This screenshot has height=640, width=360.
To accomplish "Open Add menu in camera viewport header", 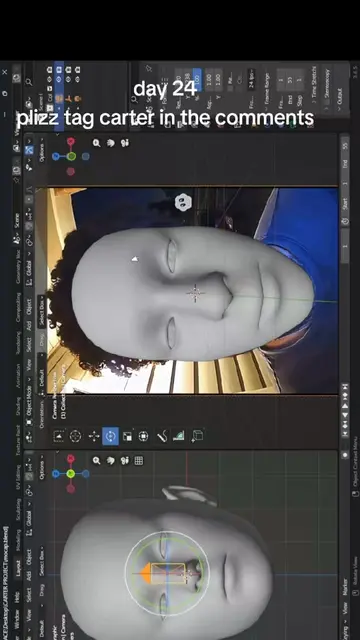I will tap(29, 325).
